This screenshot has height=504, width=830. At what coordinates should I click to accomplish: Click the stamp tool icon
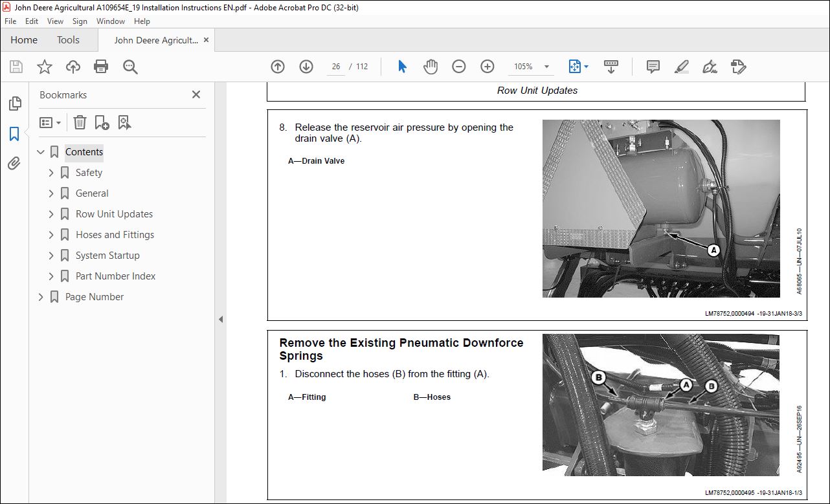pyautogui.click(x=738, y=67)
